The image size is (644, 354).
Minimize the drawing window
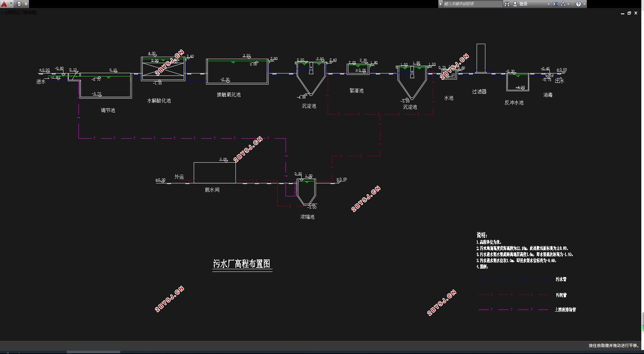pos(623,13)
